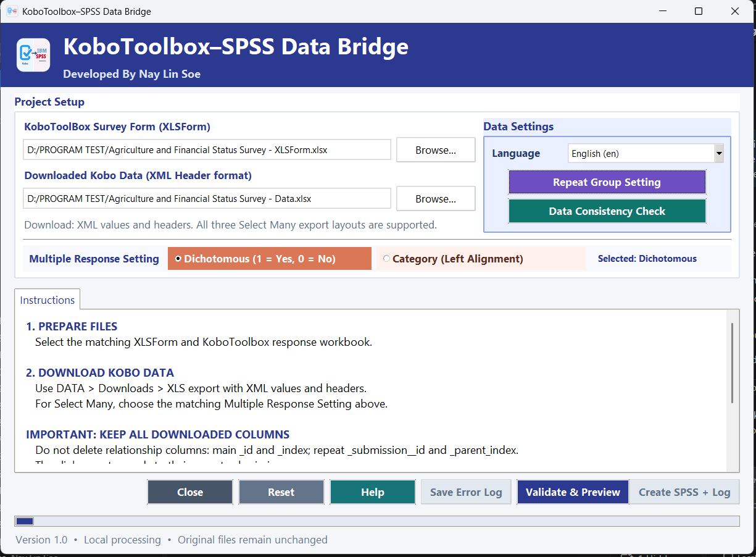The image size is (756, 557).
Task: Click "IMPORTANT: KEEP ALL DOWNLOADED COLUMNS" heading
Action: pyautogui.click(x=158, y=435)
